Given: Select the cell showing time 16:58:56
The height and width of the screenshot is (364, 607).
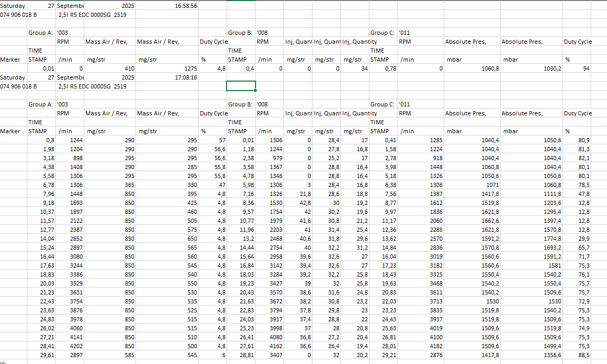Looking at the screenshot, I should [x=186, y=6].
